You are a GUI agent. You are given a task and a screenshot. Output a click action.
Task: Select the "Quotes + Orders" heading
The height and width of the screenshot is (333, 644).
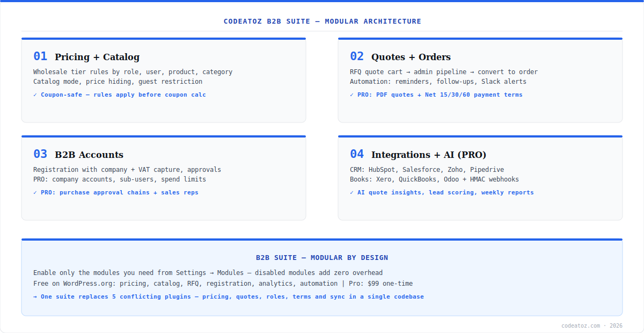coord(411,57)
